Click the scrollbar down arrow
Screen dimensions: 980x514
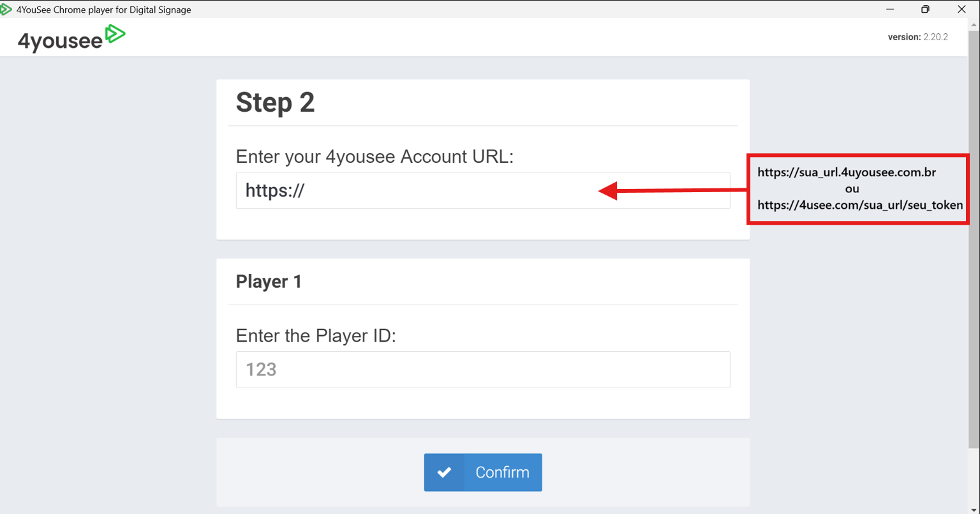pyautogui.click(x=974, y=509)
